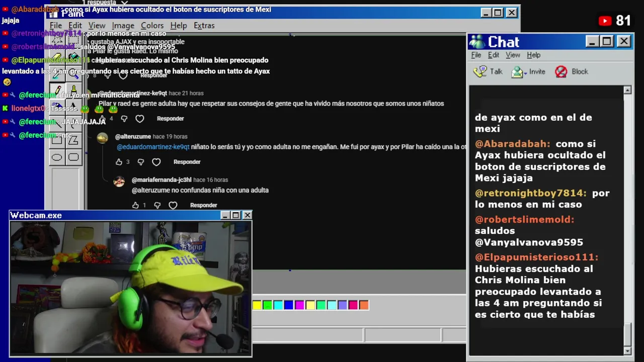Choose the Brush tool in Paint

point(73,90)
